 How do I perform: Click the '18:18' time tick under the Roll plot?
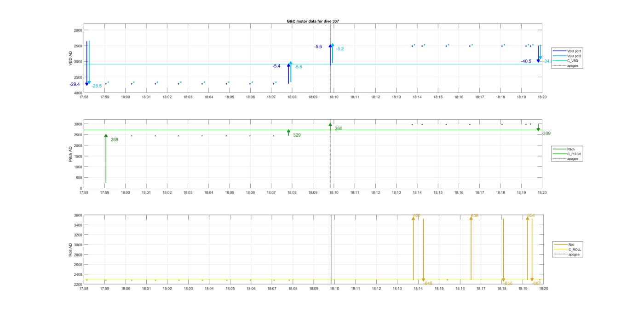click(501, 289)
